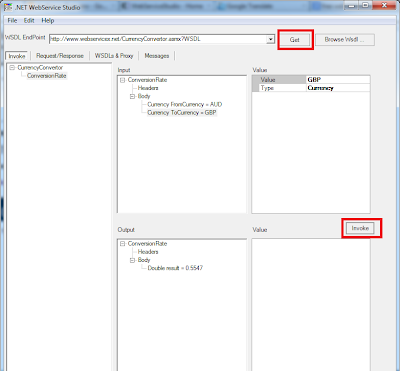The image size is (400, 371).
Task: Open the Edit menu
Action: [x=29, y=20]
